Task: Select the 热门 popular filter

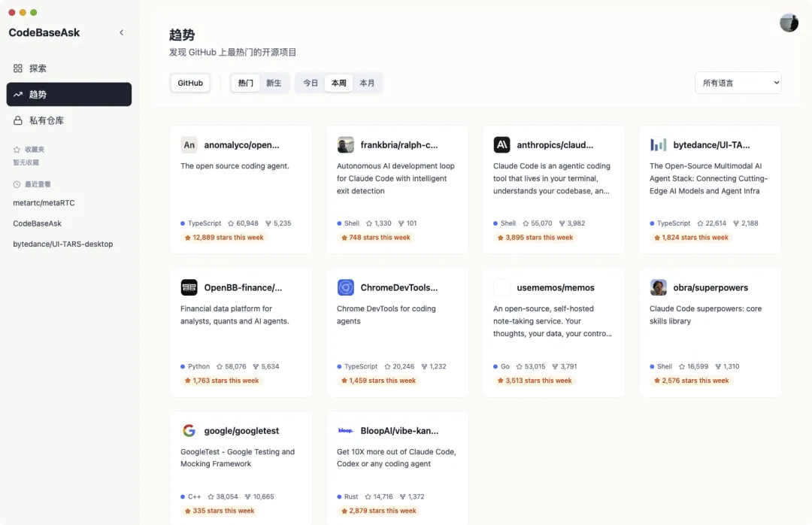Action: pos(245,83)
